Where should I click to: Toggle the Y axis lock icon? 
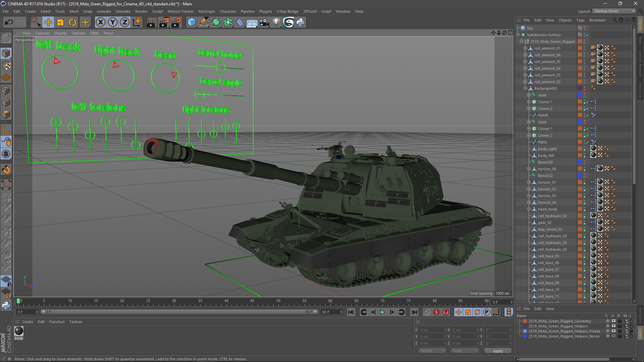point(113,22)
